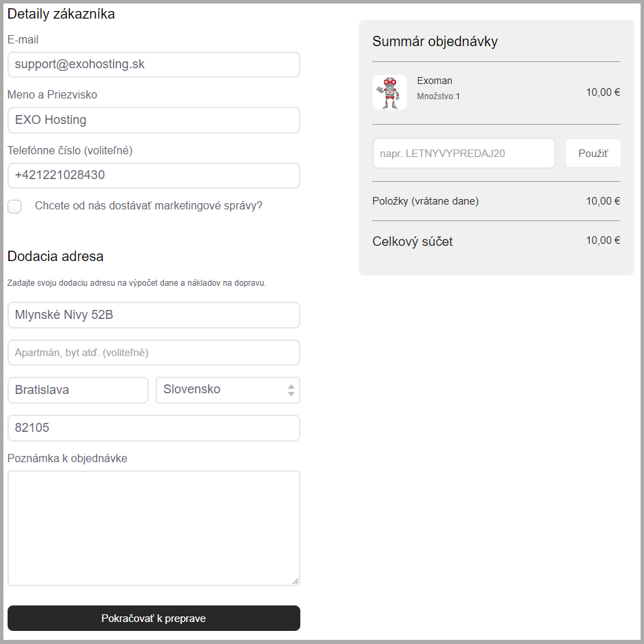Grab the textarea resize handle corner

(x=295, y=581)
